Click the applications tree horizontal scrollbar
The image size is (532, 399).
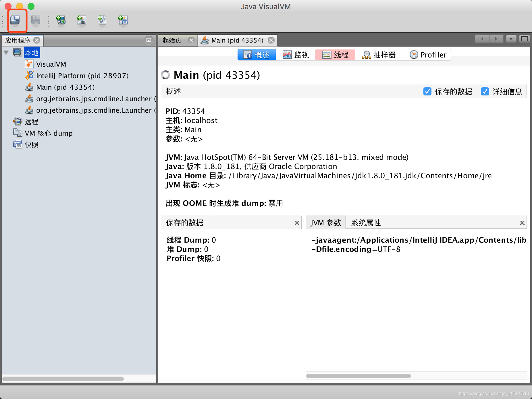63,379
